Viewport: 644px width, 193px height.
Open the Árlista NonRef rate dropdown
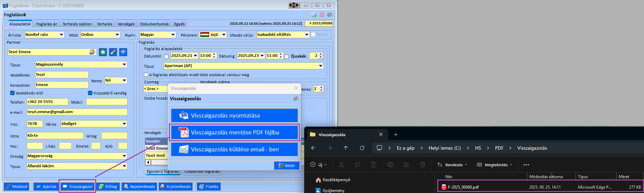coord(61,35)
